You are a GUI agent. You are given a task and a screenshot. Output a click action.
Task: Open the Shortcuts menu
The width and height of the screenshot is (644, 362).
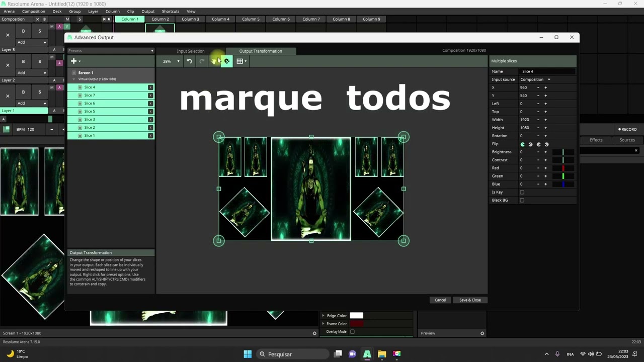171,11
